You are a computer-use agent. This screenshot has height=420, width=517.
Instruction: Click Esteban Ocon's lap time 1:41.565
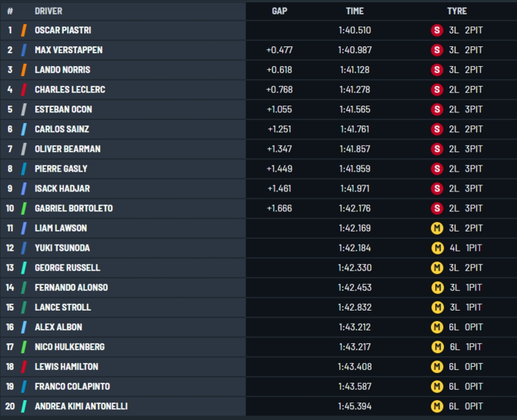355,109
